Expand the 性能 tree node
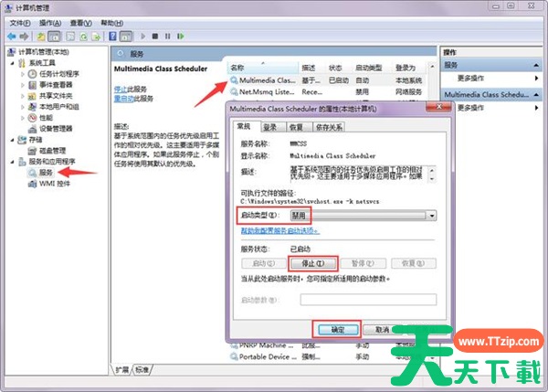The width and height of the screenshot is (548, 392). [23, 118]
